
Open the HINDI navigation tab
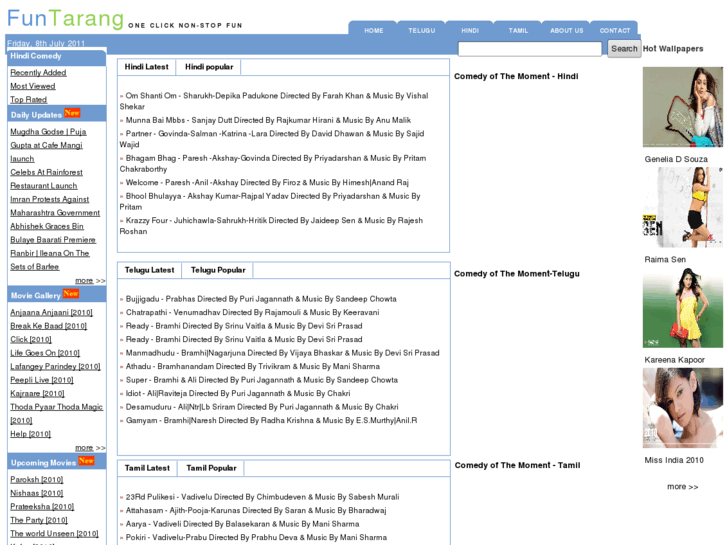click(x=469, y=30)
